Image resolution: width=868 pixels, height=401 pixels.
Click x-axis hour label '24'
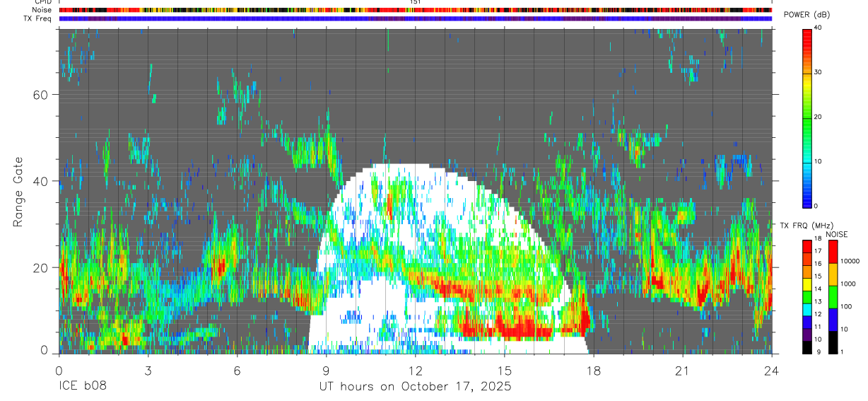(772, 371)
